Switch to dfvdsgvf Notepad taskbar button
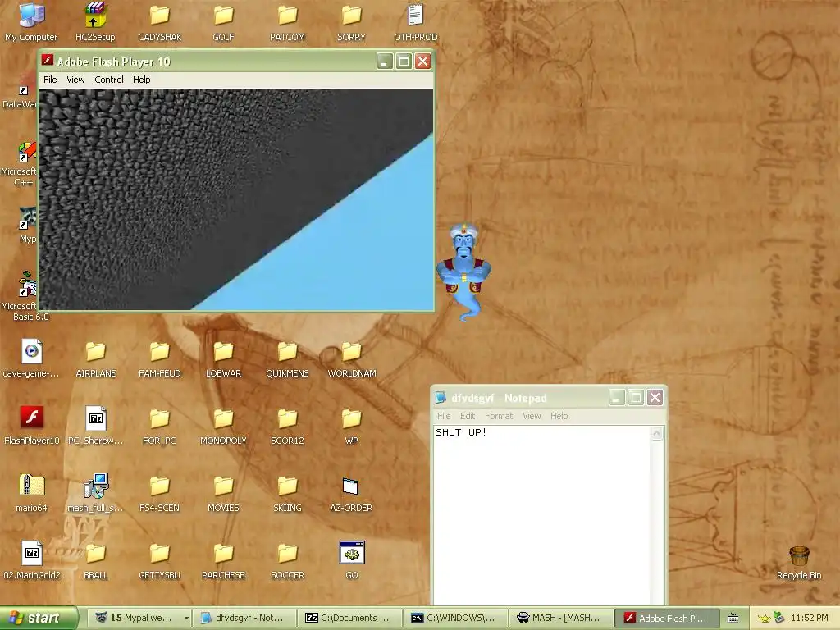 click(244, 619)
